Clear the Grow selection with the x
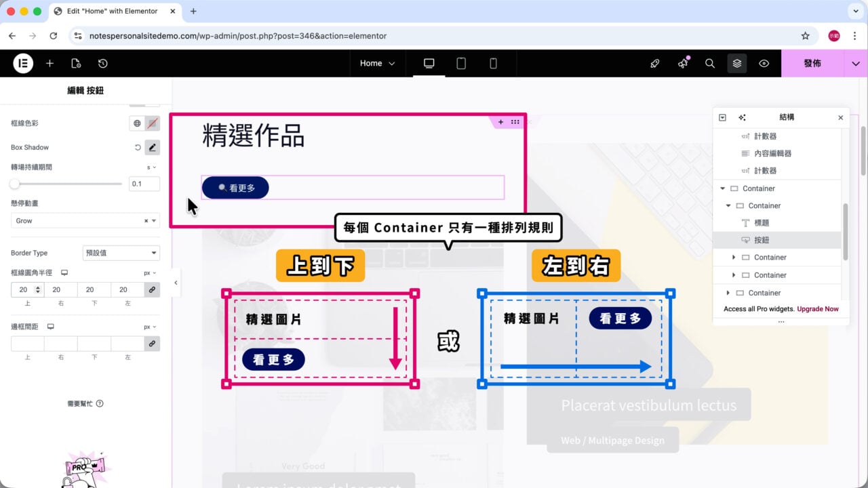Image resolution: width=868 pixels, height=488 pixels. (x=146, y=221)
